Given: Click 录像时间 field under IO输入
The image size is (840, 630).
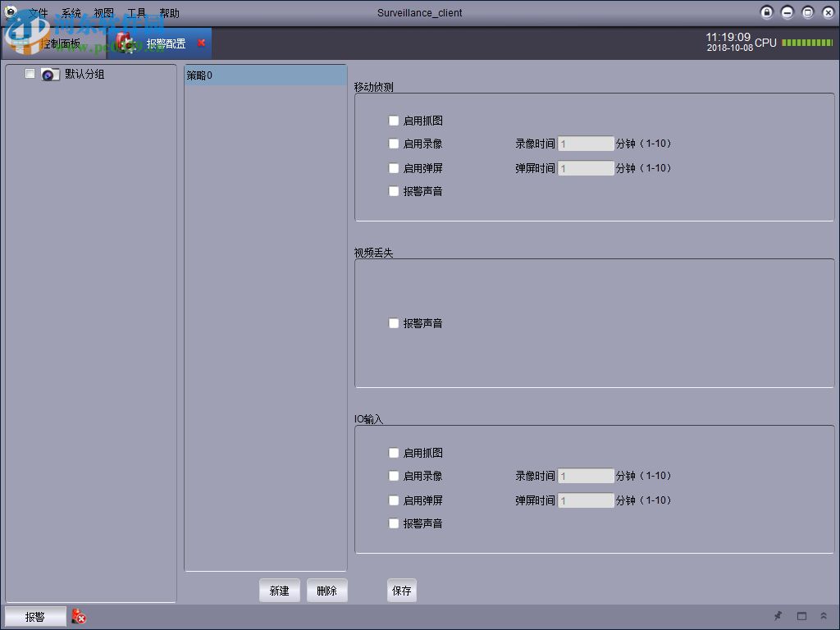Looking at the screenshot, I should click(586, 476).
